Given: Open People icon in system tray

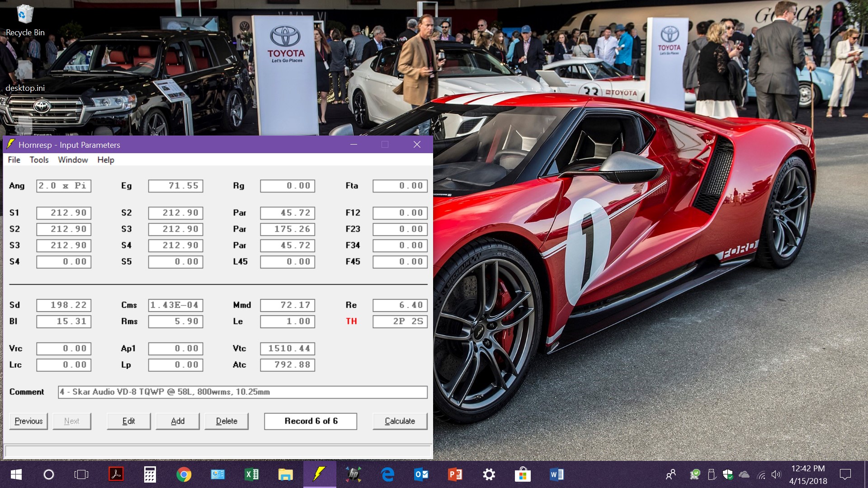Looking at the screenshot, I should (x=671, y=474).
